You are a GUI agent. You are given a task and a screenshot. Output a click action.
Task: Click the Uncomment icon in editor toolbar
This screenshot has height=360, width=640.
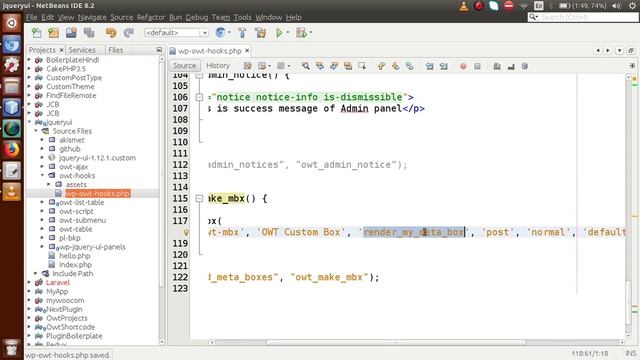[511, 66]
